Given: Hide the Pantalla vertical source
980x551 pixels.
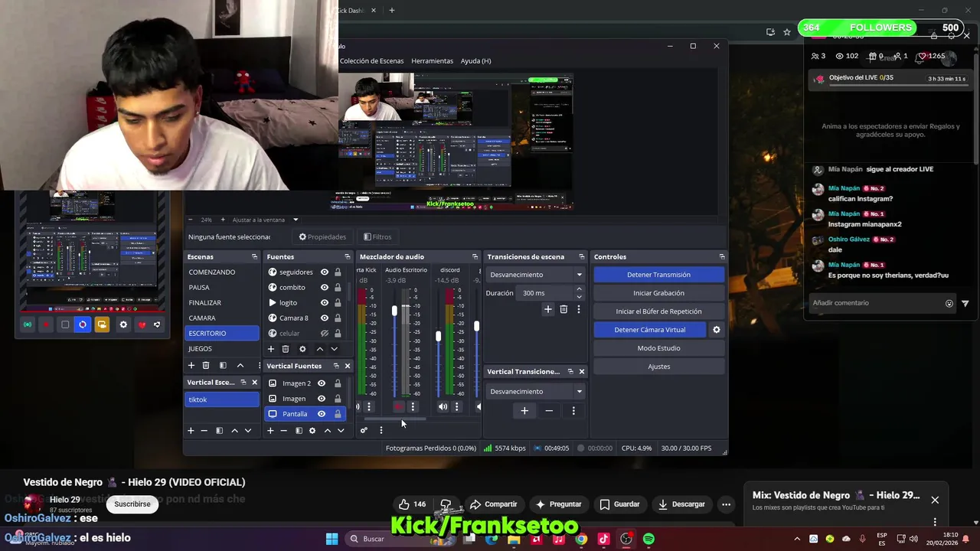Looking at the screenshot, I should 322,414.
